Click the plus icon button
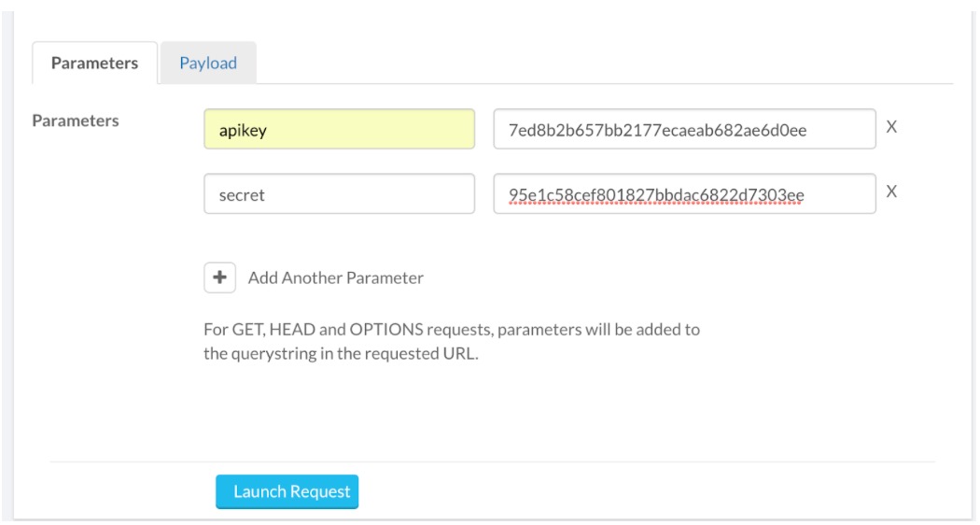Viewport: 980px width, 525px height. tap(220, 277)
